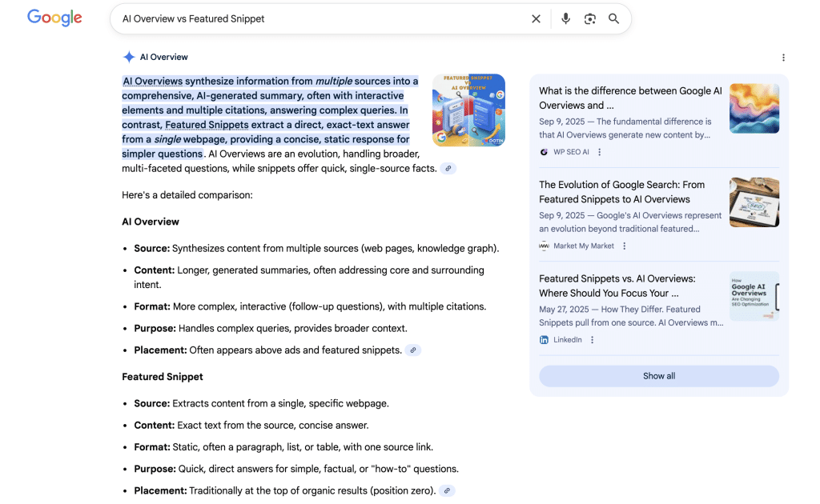Viewport: 820px width, 504px height.
Task: Open more options next to Market My Market
Action: (x=624, y=246)
